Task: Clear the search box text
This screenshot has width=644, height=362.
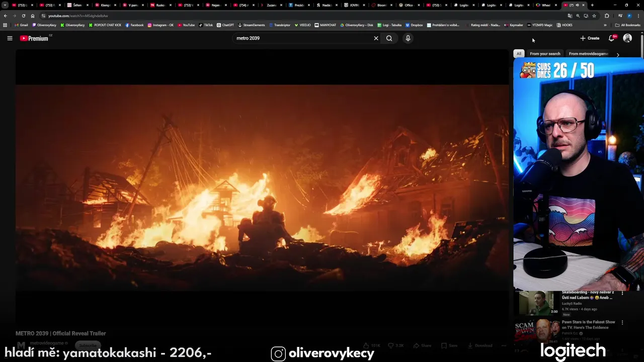Action: pos(376,38)
